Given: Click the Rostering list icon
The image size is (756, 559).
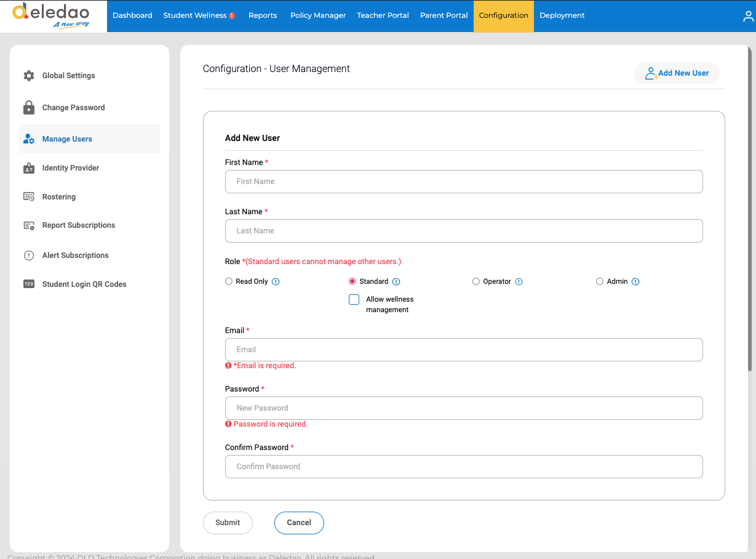Looking at the screenshot, I should (29, 197).
